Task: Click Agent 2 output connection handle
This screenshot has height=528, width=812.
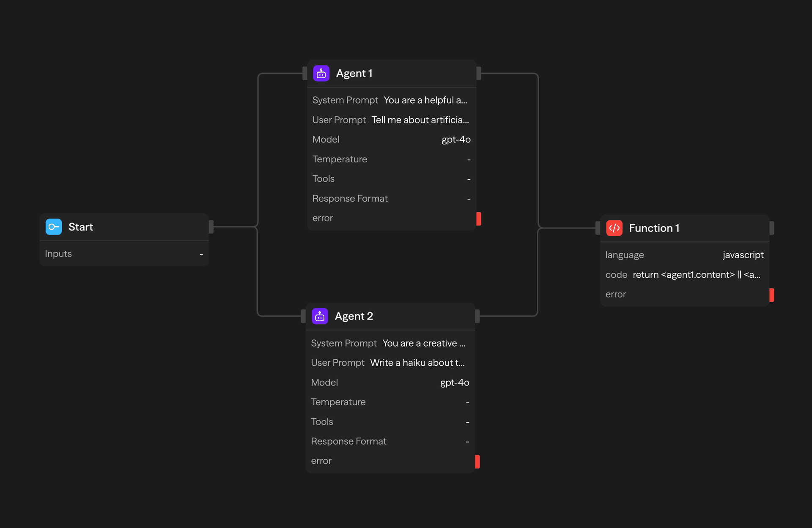Action: pos(477,316)
